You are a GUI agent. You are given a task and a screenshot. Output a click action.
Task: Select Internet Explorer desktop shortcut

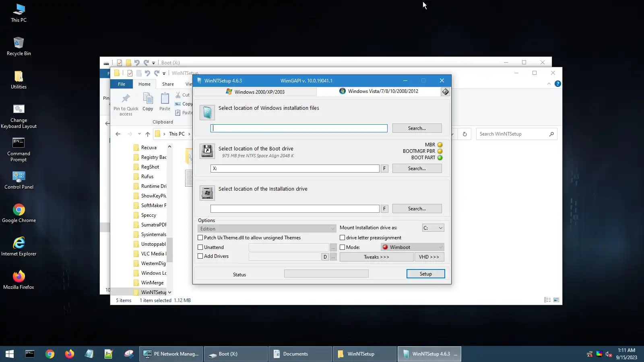point(19,247)
